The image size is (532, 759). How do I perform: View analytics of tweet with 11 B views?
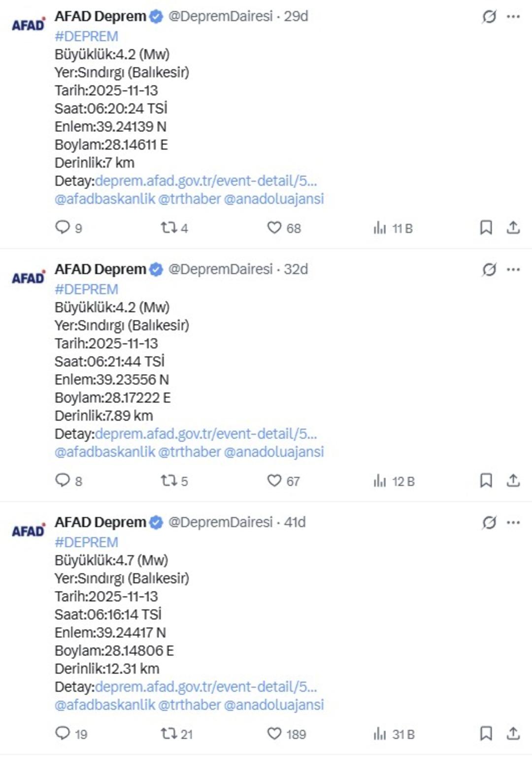click(x=380, y=228)
